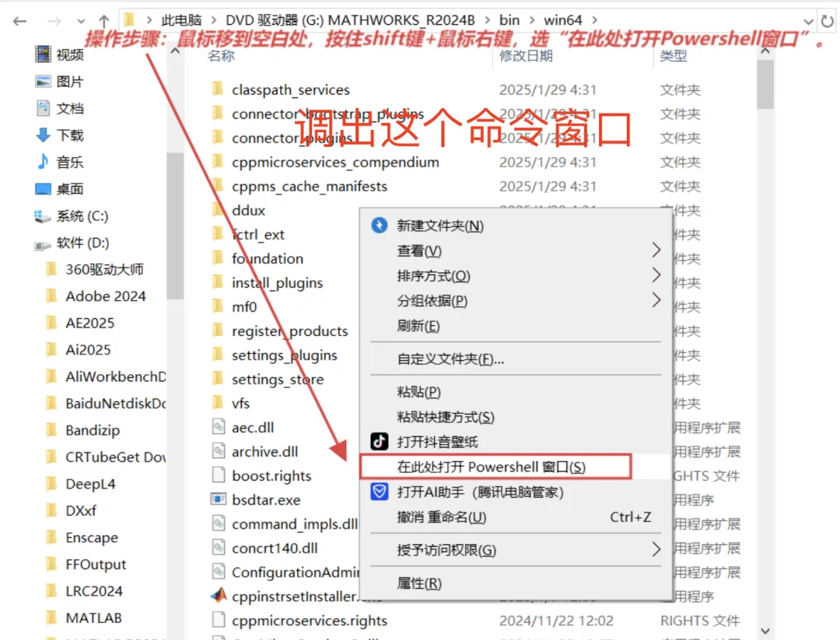Image resolution: width=840 pixels, height=640 pixels.
Task: Select the aec.dll file icon
Action: [x=218, y=427]
